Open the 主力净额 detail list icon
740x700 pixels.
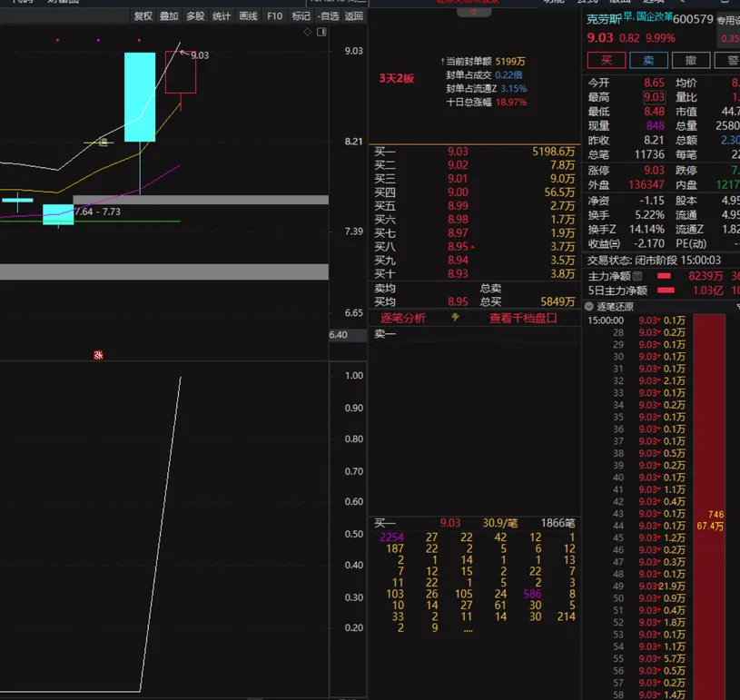(638, 276)
